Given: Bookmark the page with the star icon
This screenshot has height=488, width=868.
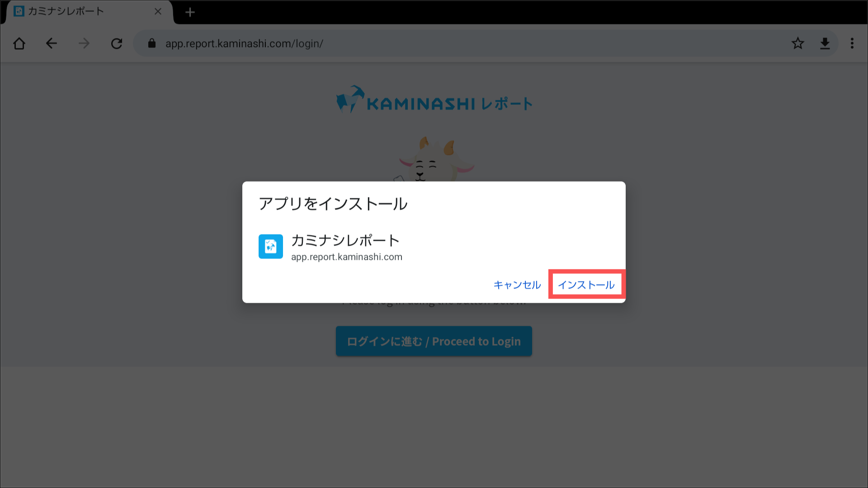Looking at the screenshot, I should [797, 43].
